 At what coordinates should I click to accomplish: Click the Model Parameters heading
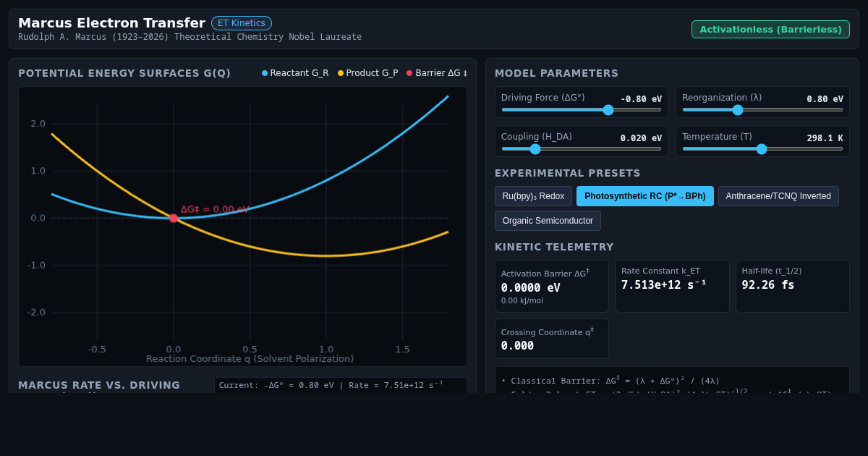[556, 73]
